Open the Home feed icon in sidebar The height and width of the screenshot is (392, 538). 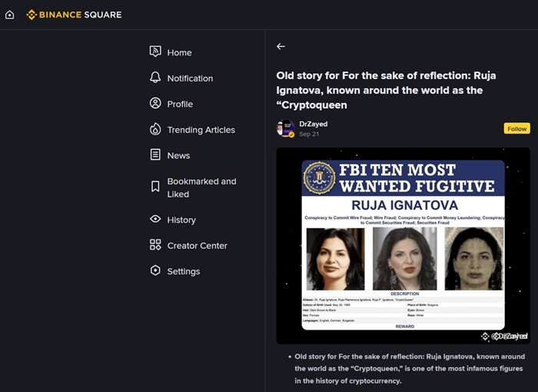155,51
